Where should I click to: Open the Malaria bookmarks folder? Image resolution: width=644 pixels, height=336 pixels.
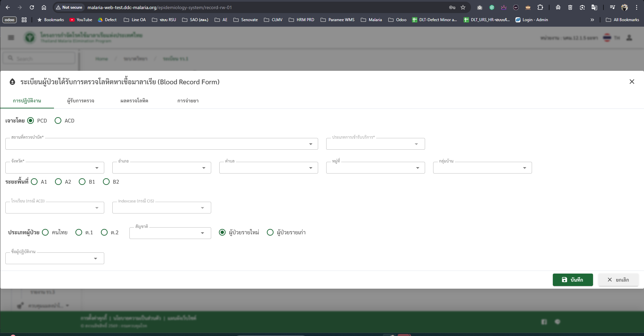point(371,20)
